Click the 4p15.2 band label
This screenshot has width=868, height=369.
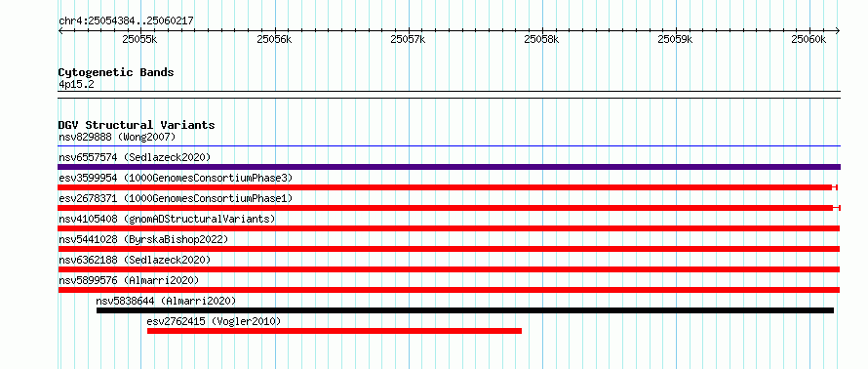pyautogui.click(x=76, y=85)
